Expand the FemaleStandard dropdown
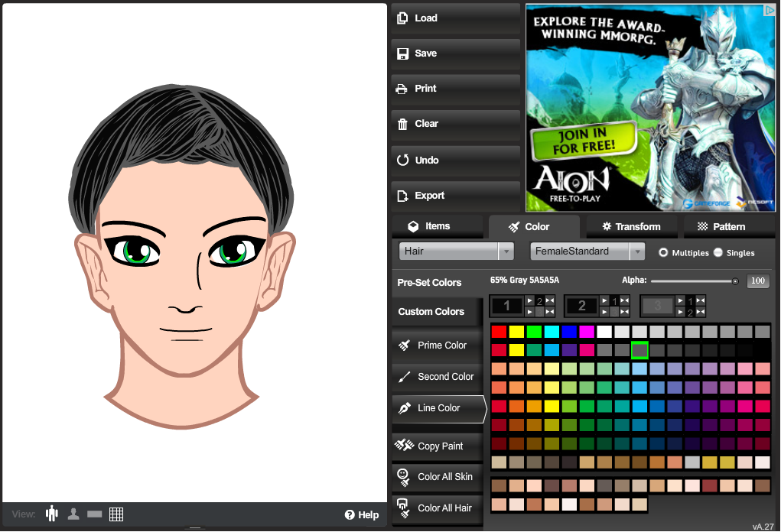Image resolution: width=781 pixels, height=532 pixels. click(587, 251)
